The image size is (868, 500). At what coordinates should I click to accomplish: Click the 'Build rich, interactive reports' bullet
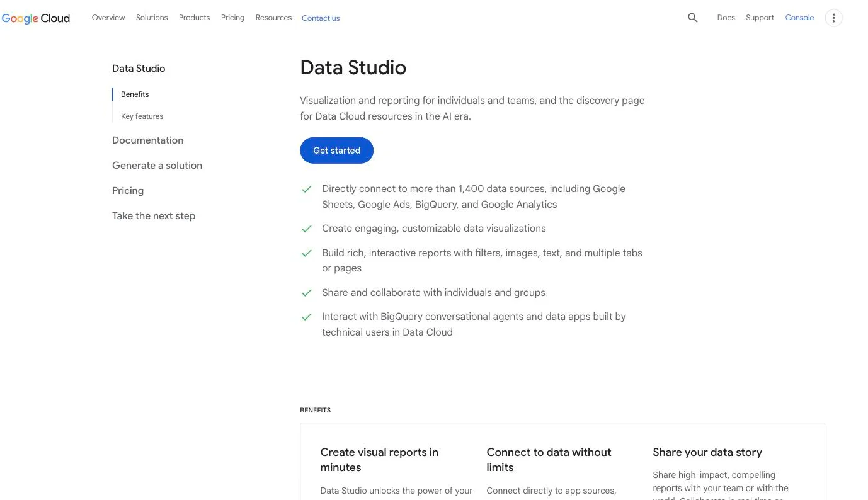482,261
